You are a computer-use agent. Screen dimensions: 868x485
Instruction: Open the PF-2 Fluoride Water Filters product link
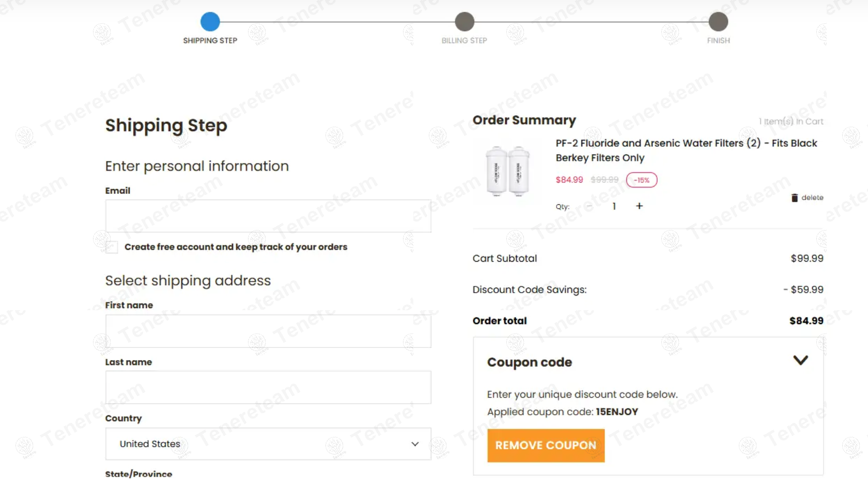(x=686, y=150)
